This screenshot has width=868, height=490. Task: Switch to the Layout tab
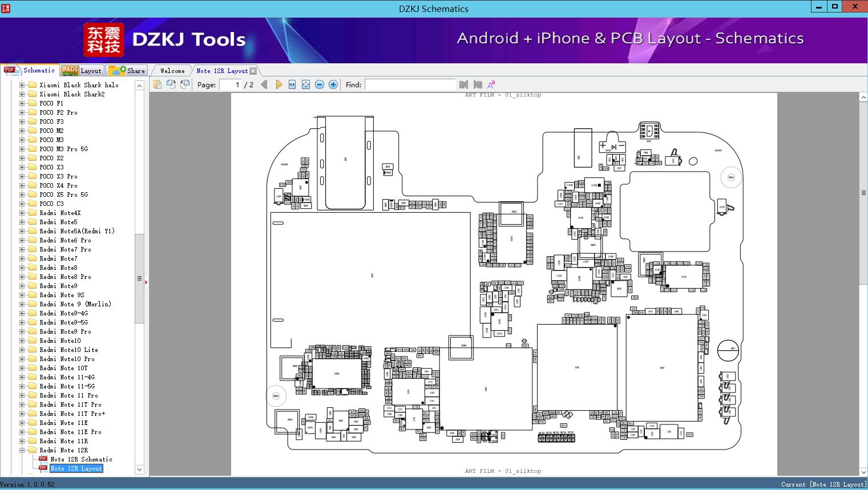(x=82, y=71)
